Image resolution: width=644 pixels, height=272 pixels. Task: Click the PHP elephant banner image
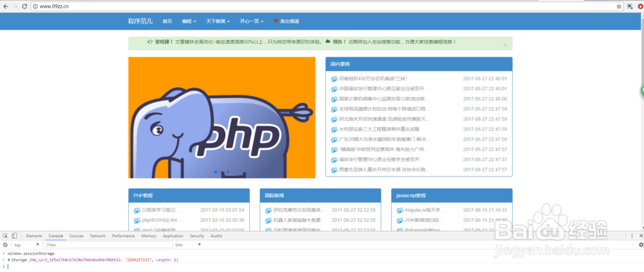[x=222, y=117]
